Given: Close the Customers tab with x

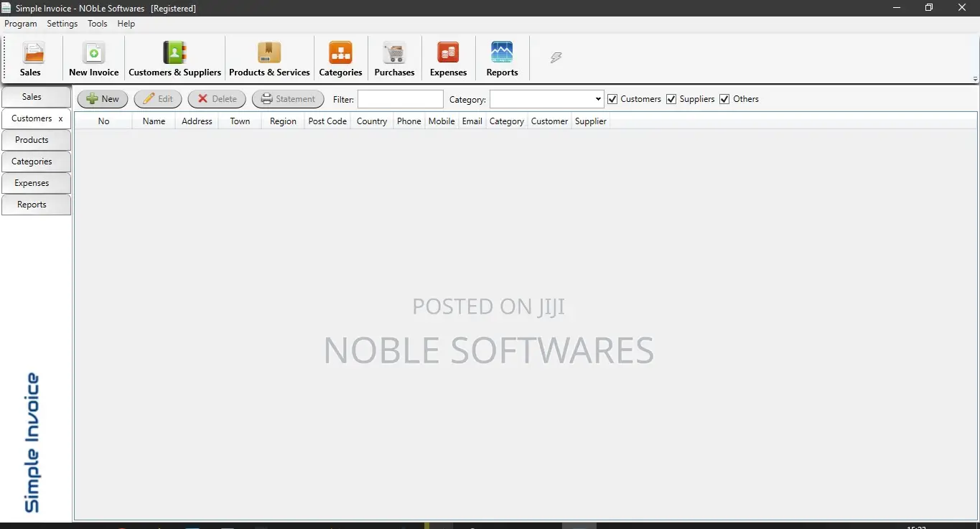Looking at the screenshot, I should (60, 119).
